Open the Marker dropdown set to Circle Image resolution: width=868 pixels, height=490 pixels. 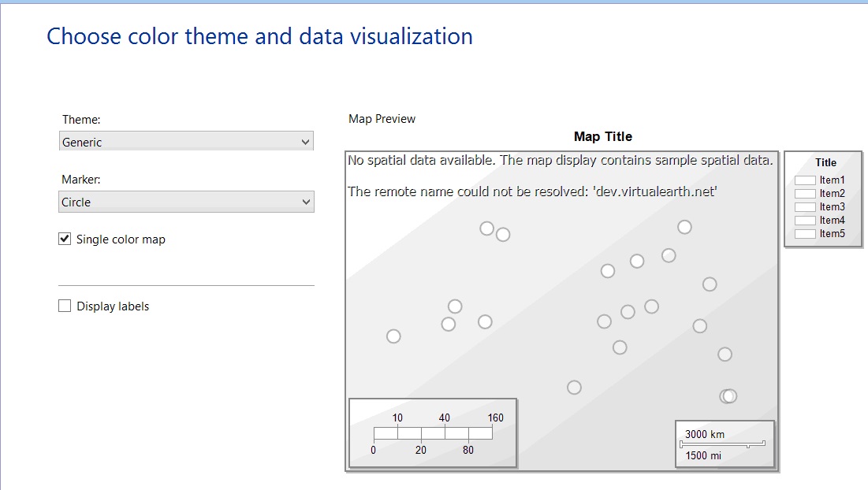click(186, 202)
